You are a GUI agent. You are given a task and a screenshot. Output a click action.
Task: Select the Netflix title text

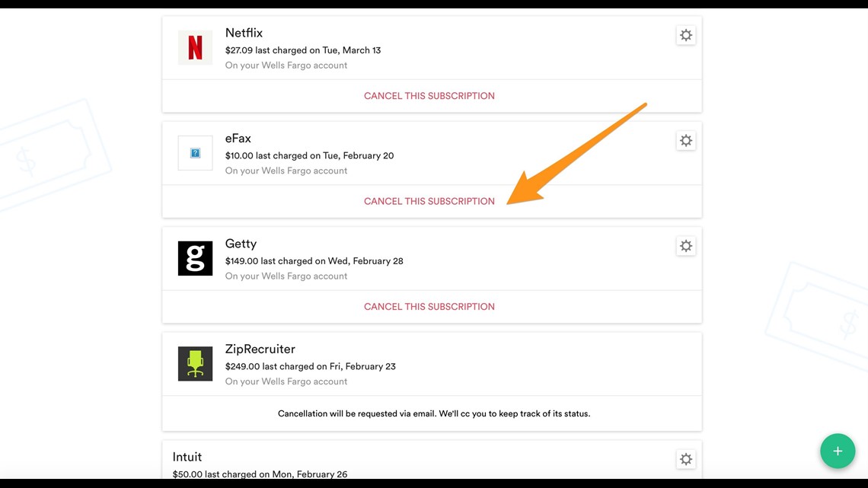pos(244,33)
